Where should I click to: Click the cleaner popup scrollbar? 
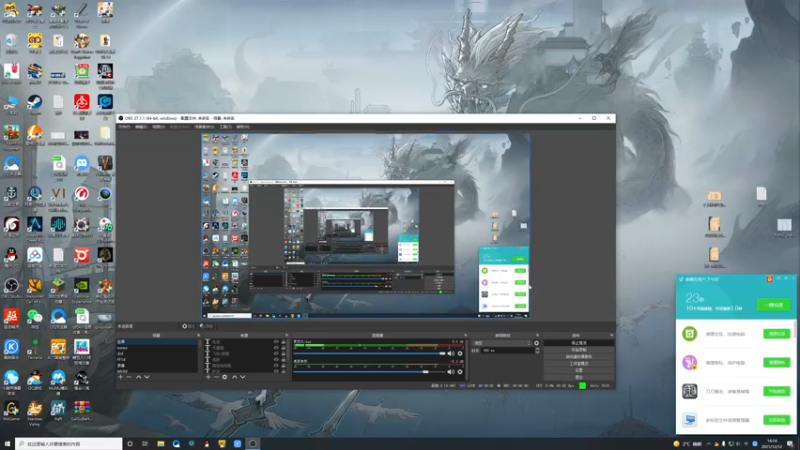point(795,329)
